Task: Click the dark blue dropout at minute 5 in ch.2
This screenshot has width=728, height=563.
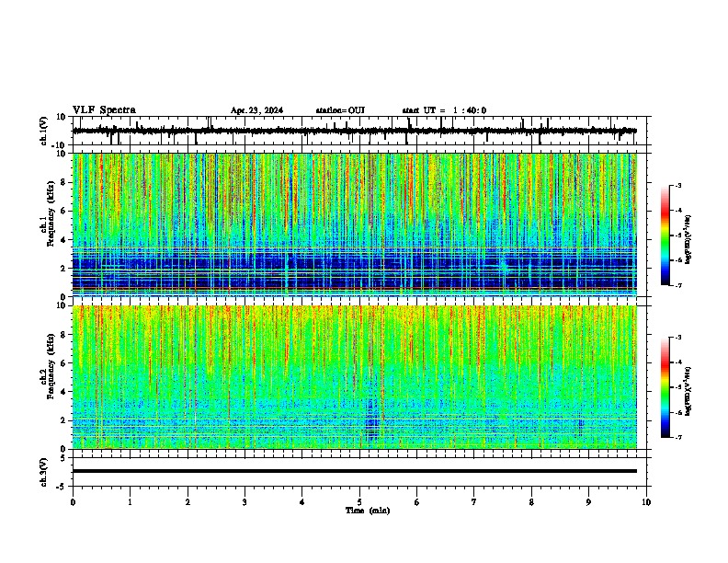Action: point(371,420)
